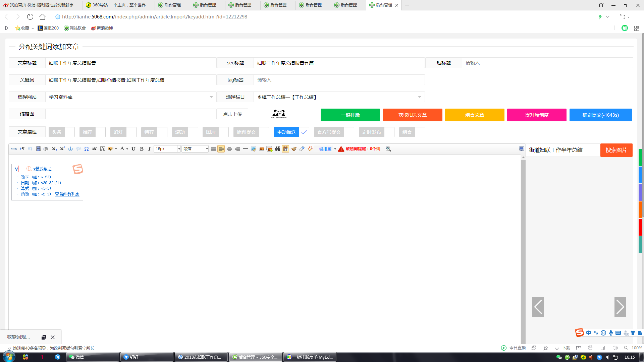Click the next image arrow in search panel
Image resolution: width=644 pixels, height=362 pixels.
click(621, 307)
